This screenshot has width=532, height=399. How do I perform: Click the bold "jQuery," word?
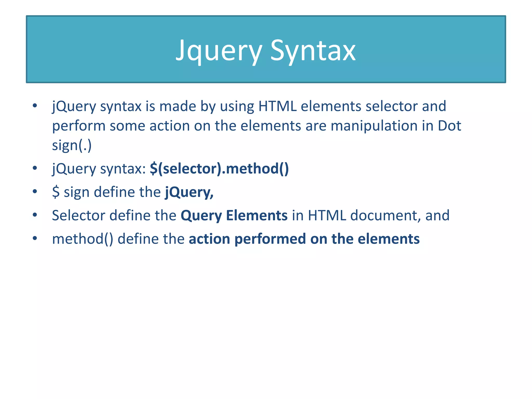[189, 192]
